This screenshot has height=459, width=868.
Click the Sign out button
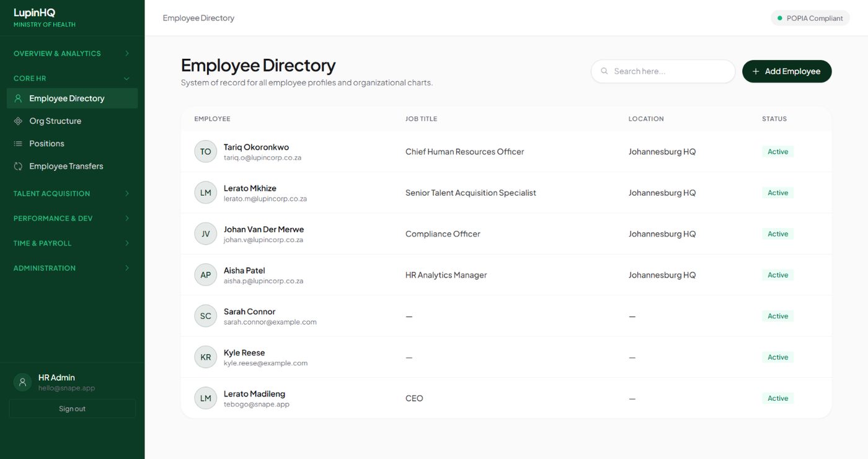73,409
